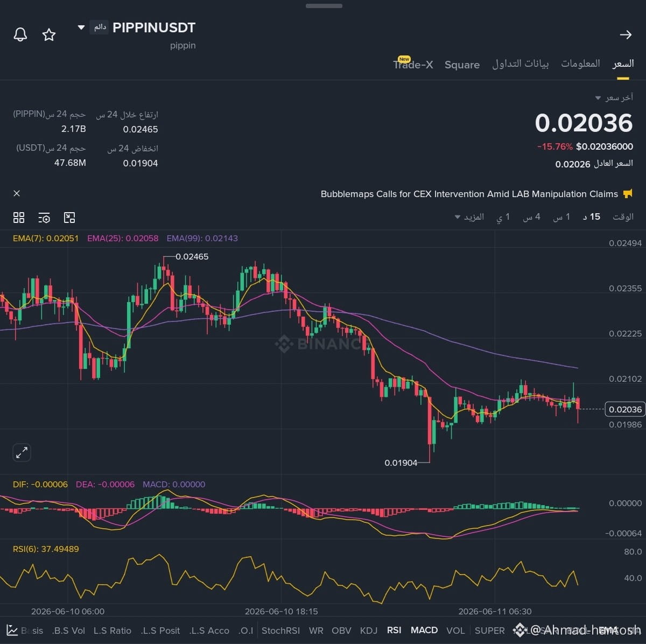The width and height of the screenshot is (646, 644).
Task: Expand chart to fullscreen
Action: pyautogui.click(x=22, y=453)
